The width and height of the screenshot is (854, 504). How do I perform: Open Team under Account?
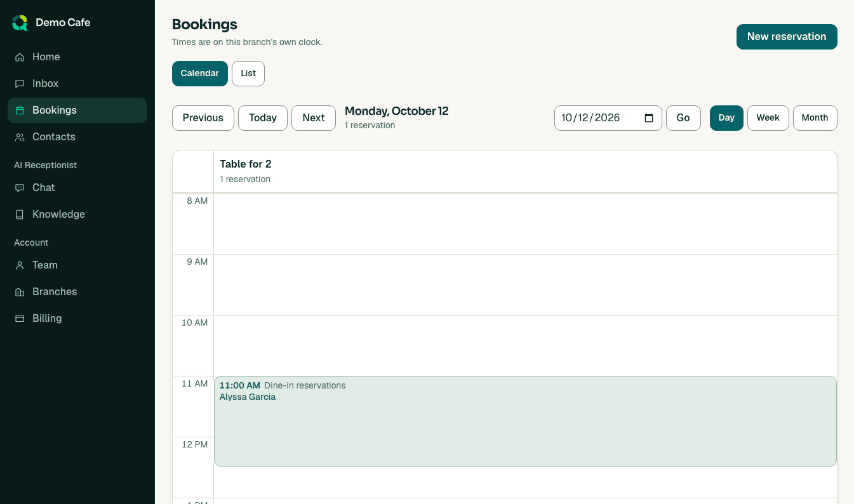coord(77,265)
